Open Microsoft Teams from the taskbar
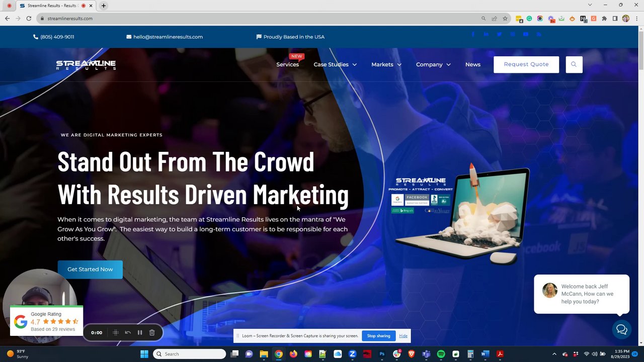 pyautogui.click(x=426, y=354)
